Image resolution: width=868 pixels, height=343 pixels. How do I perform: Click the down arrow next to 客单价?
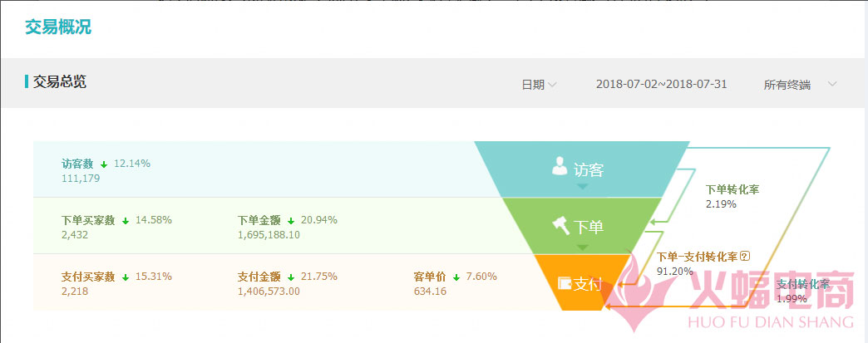[456, 277]
